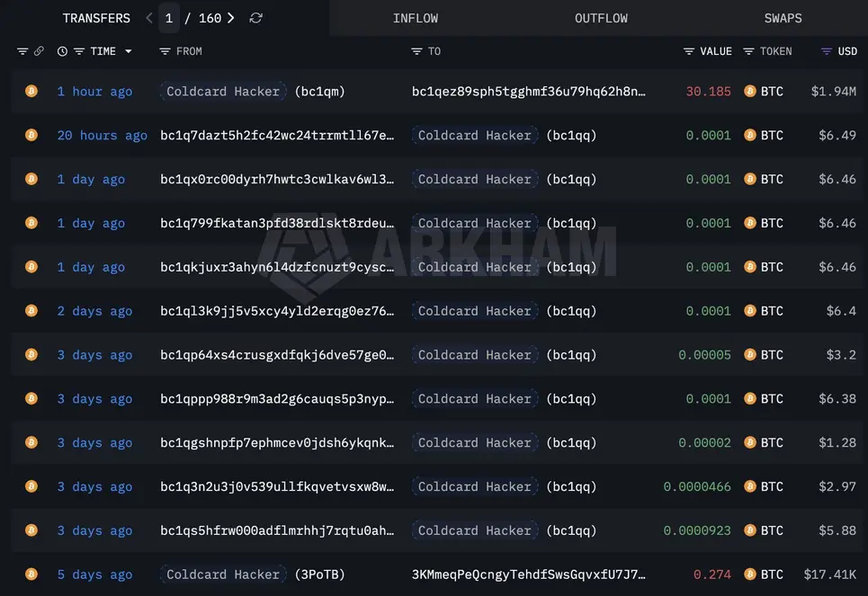This screenshot has width=868, height=596.
Task: Open the '2 days ago' transaction link
Action: pos(94,311)
